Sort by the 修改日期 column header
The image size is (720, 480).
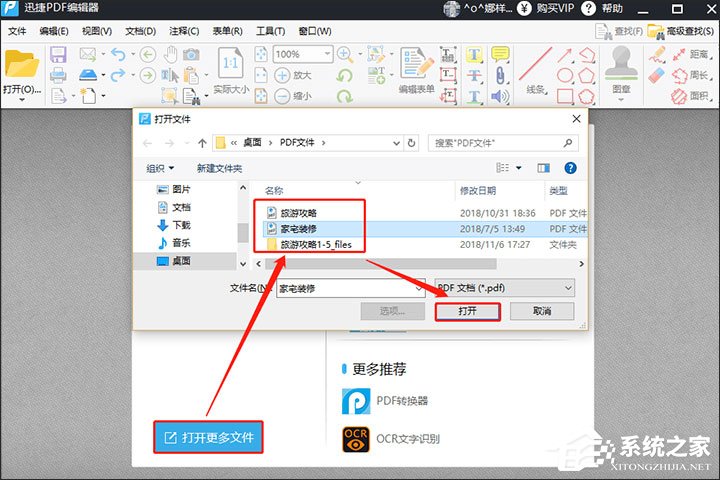click(478, 191)
